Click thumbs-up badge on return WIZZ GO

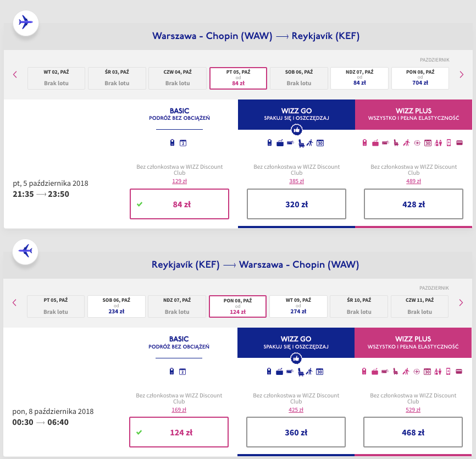coord(296,358)
